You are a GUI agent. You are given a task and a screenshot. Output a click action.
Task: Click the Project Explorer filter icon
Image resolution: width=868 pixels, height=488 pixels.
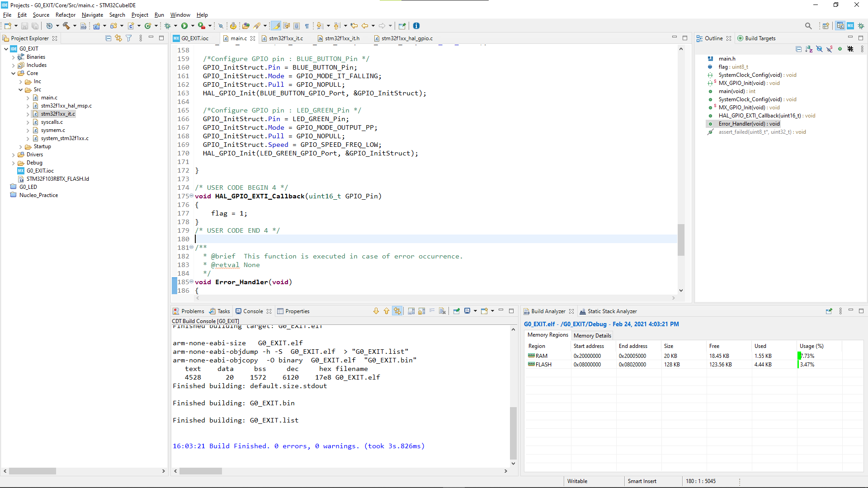(129, 38)
